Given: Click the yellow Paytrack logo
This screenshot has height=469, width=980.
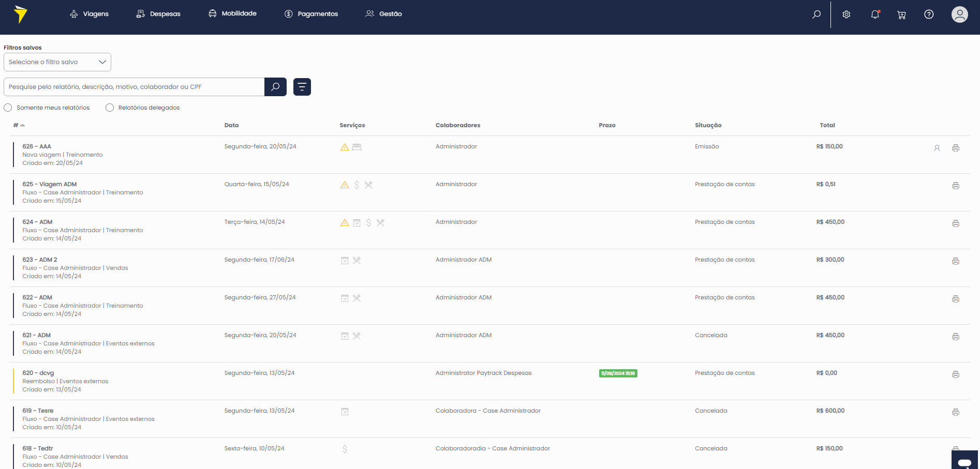Looking at the screenshot, I should (20, 14).
